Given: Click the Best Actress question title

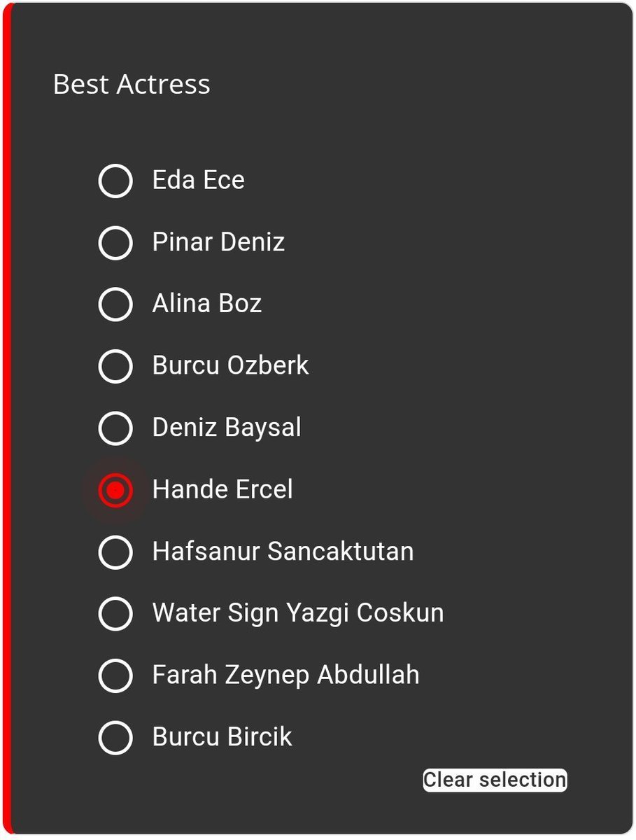Looking at the screenshot, I should coord(132,85).
